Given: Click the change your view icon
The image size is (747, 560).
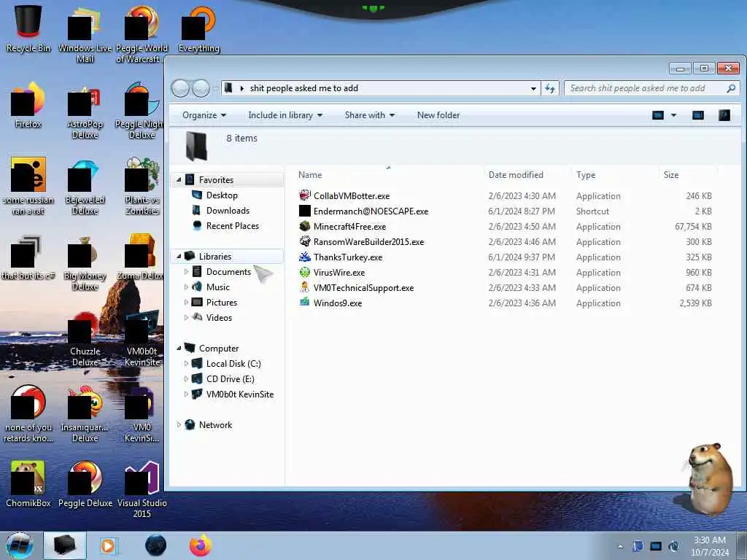Looking at the screenshot, I should [x=658, y=114].
